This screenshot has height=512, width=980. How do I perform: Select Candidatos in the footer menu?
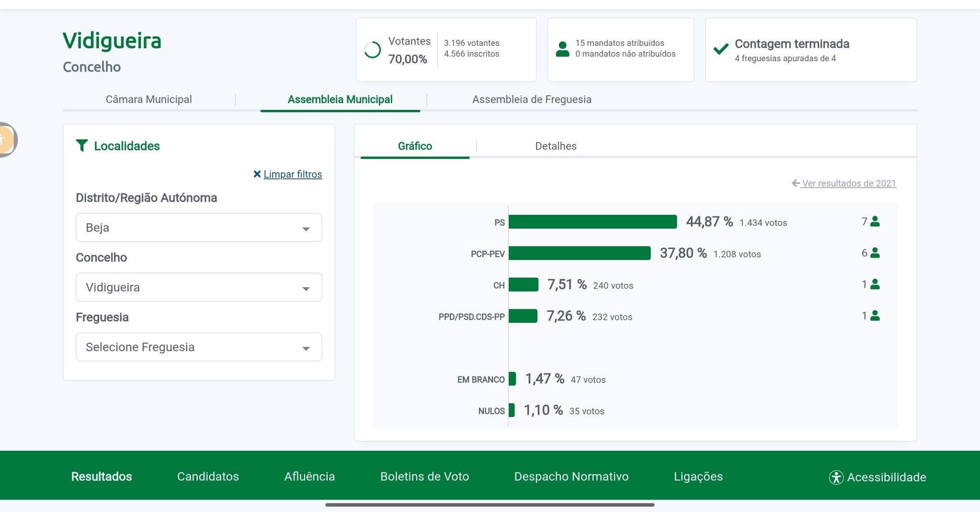(x=208, y=477)
